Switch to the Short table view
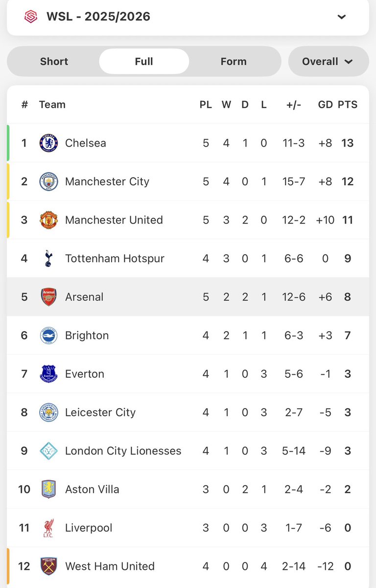 54,61
